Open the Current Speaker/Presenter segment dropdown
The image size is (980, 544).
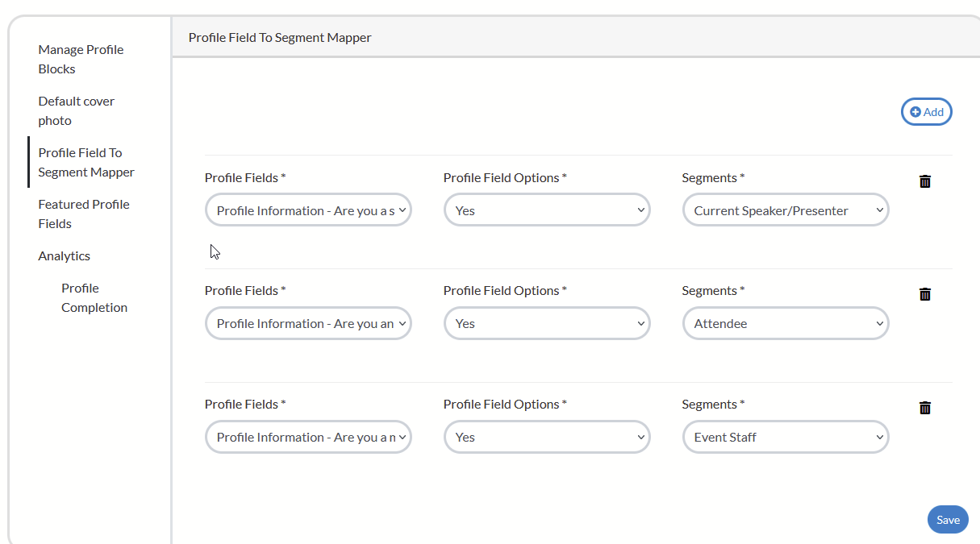point(786,210)
